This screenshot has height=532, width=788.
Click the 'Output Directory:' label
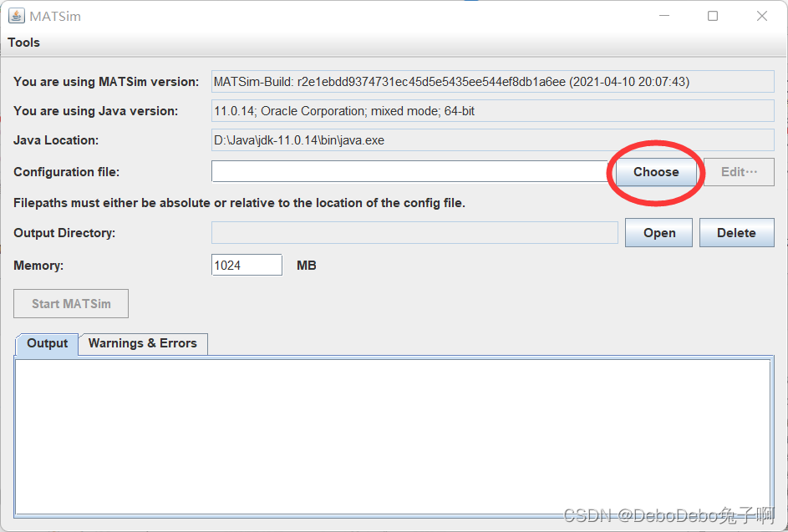64,233
